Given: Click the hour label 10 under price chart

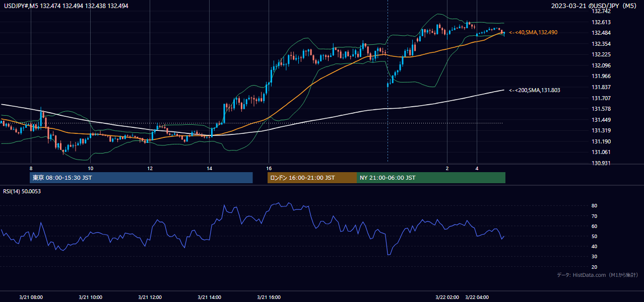Looking at the screenshot, I should click(90, 168).
